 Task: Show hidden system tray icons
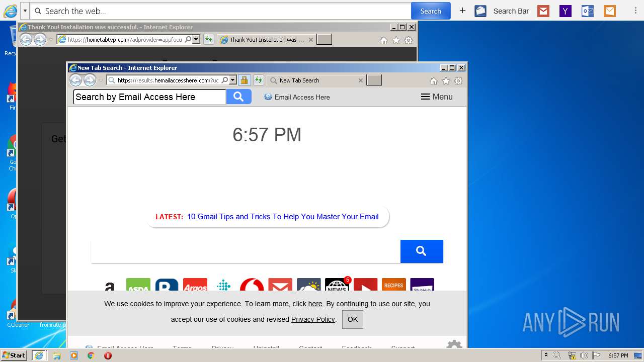(546, 355)
